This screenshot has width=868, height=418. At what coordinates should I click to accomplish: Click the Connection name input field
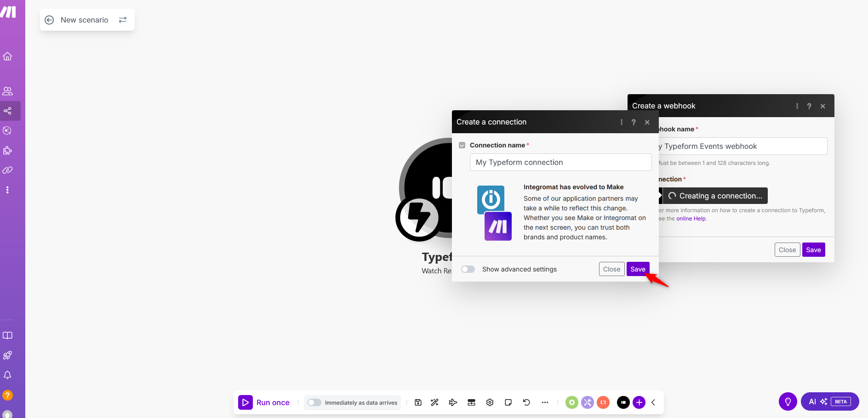[560, 162]
